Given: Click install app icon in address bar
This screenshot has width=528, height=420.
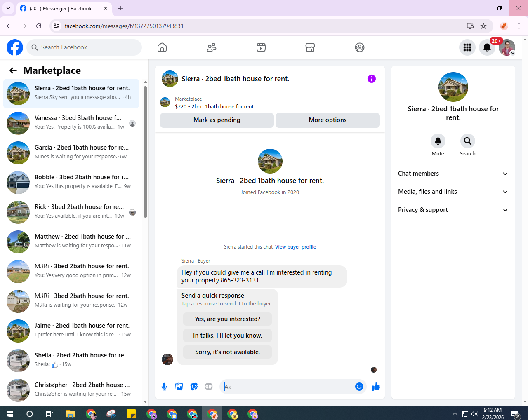Looking at the screenshot, I should tap(470, 26).
